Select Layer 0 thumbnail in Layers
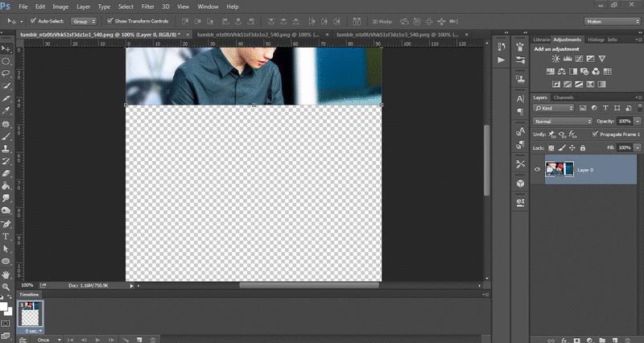The image size is (644, 343). 559,169
